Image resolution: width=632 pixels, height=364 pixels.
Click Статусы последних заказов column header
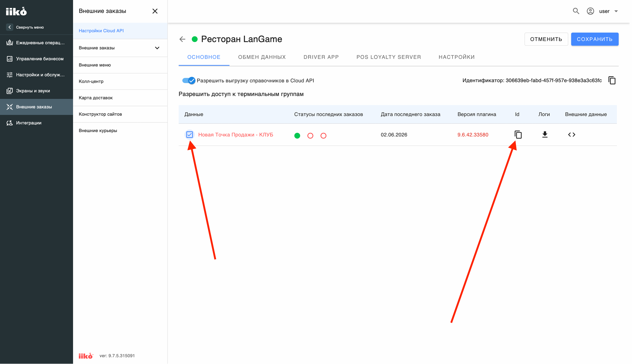[328, 114]
